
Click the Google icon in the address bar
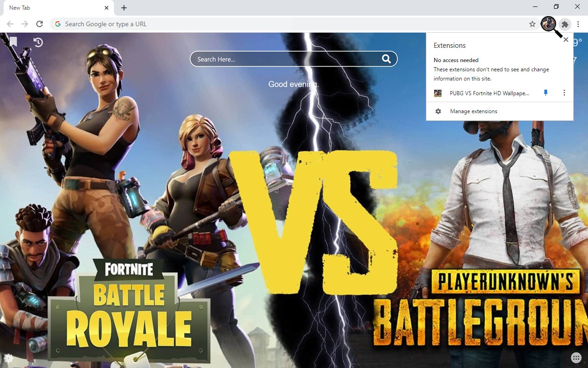point(58,24)
